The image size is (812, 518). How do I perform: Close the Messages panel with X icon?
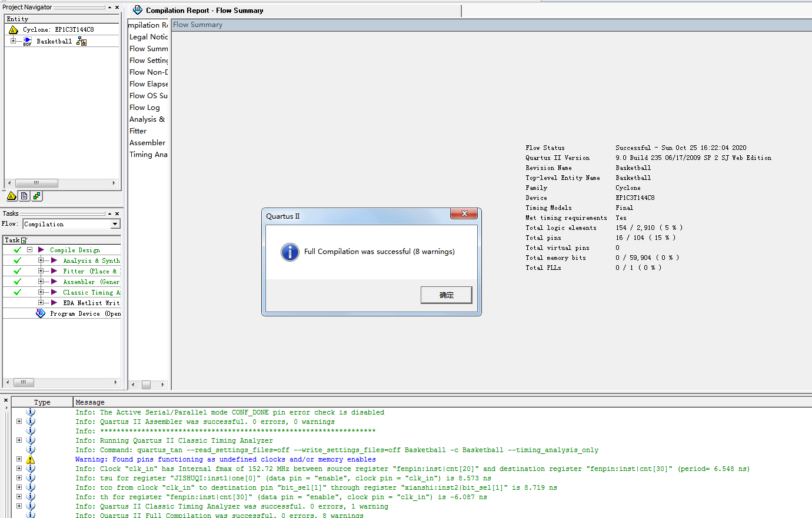click(6, 400)
